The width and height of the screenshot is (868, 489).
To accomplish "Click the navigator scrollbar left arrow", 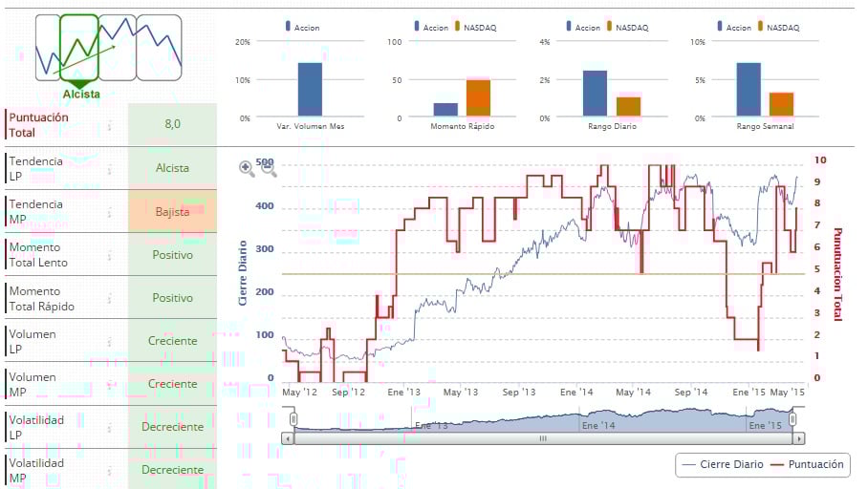I will (x=288, y=438).
